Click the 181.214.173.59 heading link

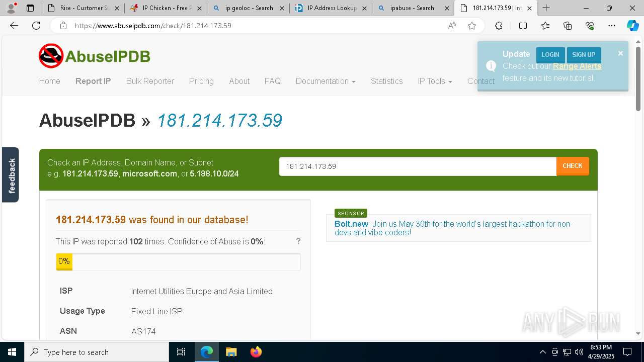point(219,121)
